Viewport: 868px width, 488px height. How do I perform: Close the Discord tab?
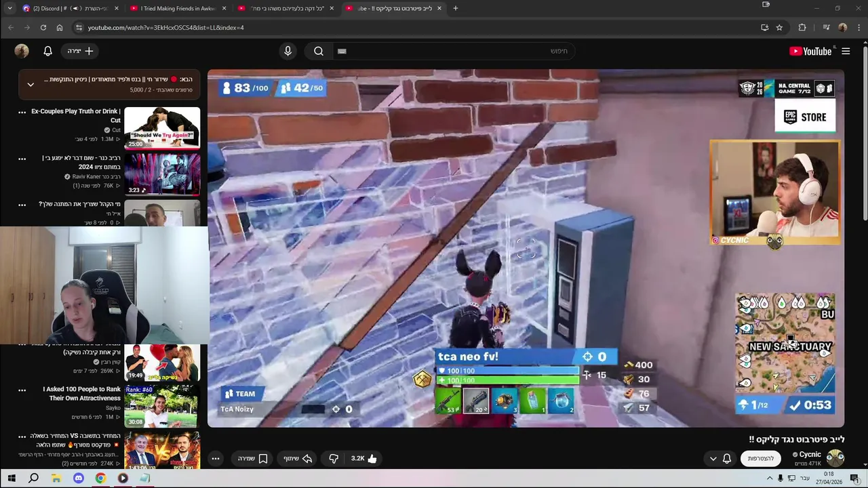pyautogui.click(x=117, y=8)
